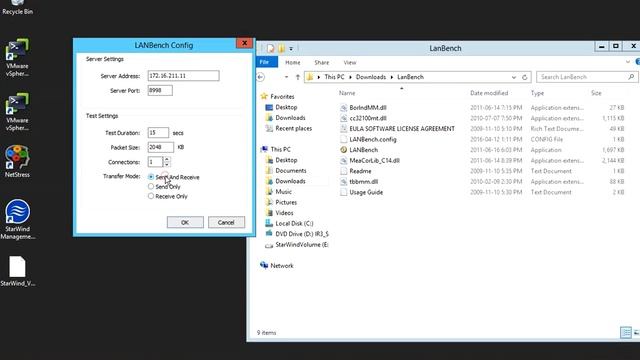This screenshot has width=640, height=360.
Task: Click the Back arrow in LanBench explorer
Action: [x=261, y=77]
